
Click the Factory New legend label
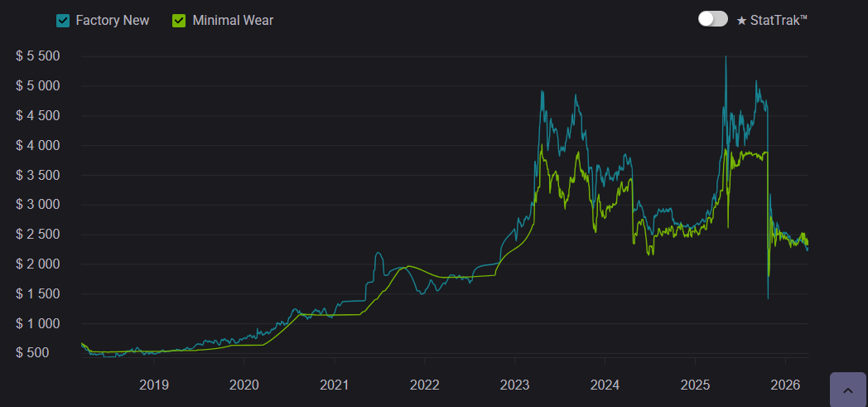[x=113, y=20]
